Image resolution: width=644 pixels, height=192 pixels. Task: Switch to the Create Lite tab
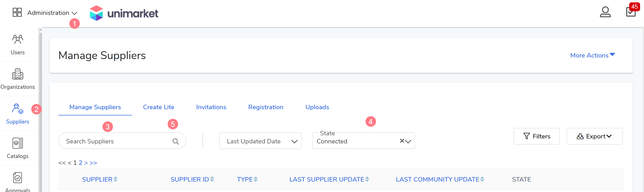click(159, 107)
